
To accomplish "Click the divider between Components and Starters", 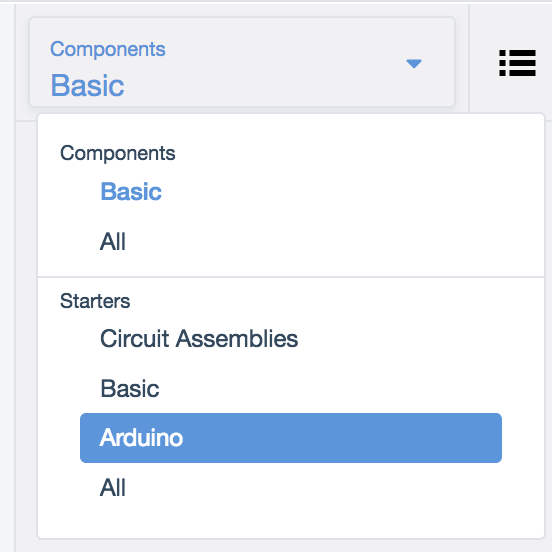I will coord(291,277).
